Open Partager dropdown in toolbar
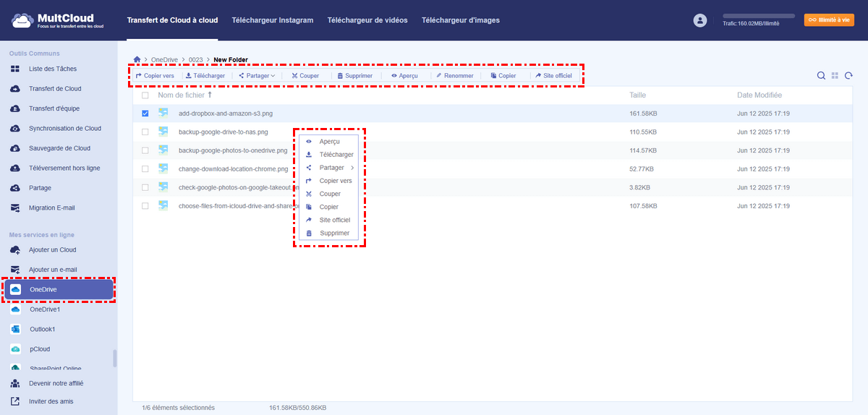Screen dimensions: 868x415 257,75
